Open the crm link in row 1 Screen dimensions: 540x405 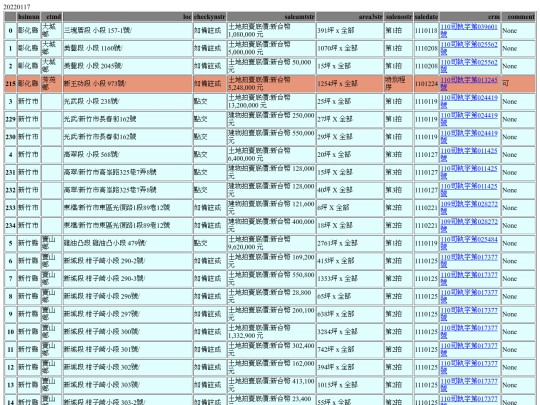tap(469, 48)
